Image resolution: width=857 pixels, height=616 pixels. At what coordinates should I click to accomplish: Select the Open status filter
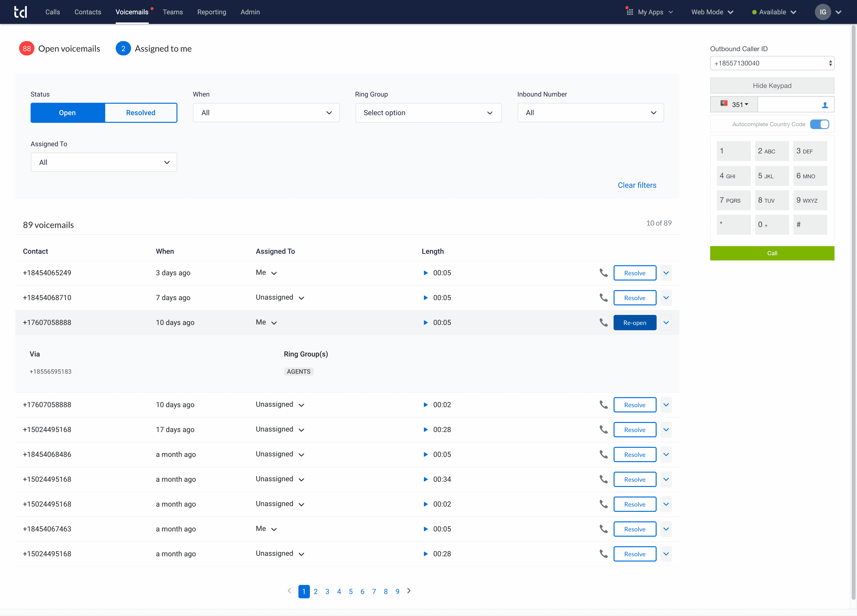(x=67, y=113)
